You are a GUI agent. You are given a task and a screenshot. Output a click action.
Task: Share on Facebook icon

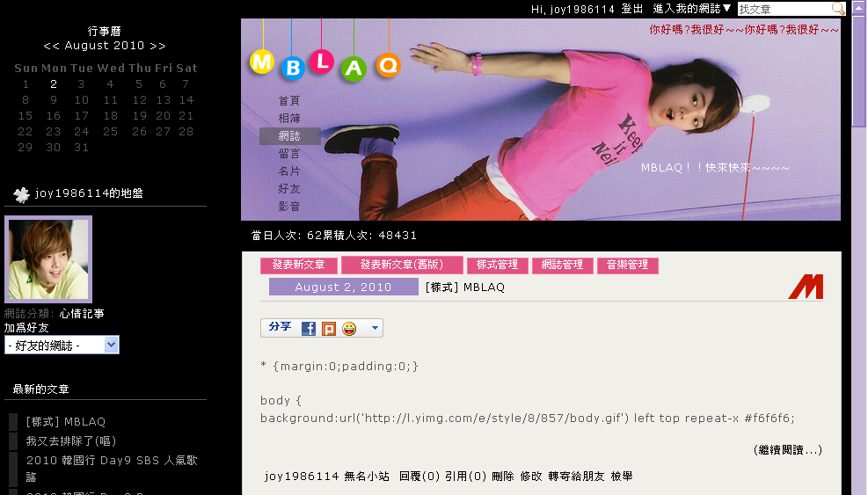pos(309,328)
